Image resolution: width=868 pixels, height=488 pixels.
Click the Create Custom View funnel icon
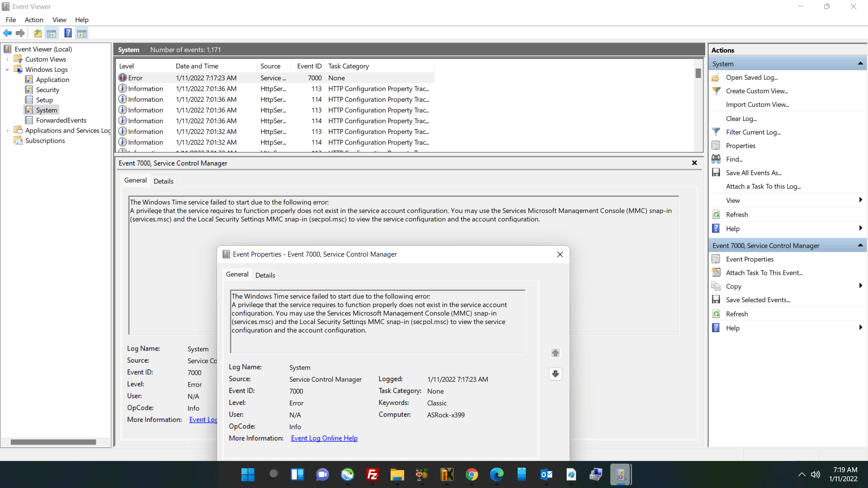coord(716,91)
